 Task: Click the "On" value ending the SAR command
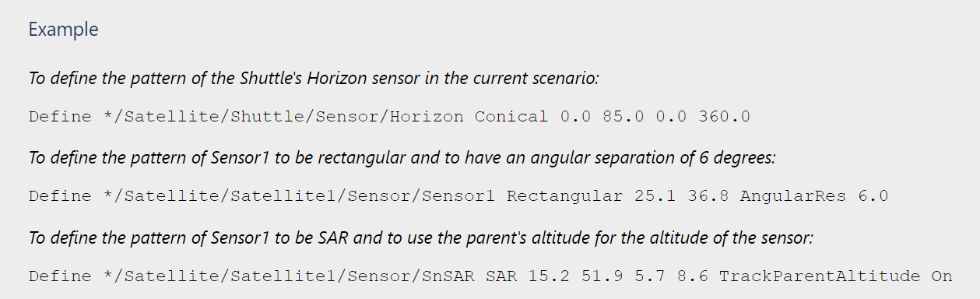pos(941,276)
